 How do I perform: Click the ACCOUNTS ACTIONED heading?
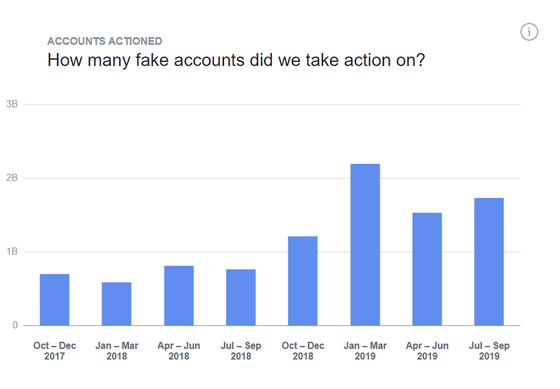point(105,41)
